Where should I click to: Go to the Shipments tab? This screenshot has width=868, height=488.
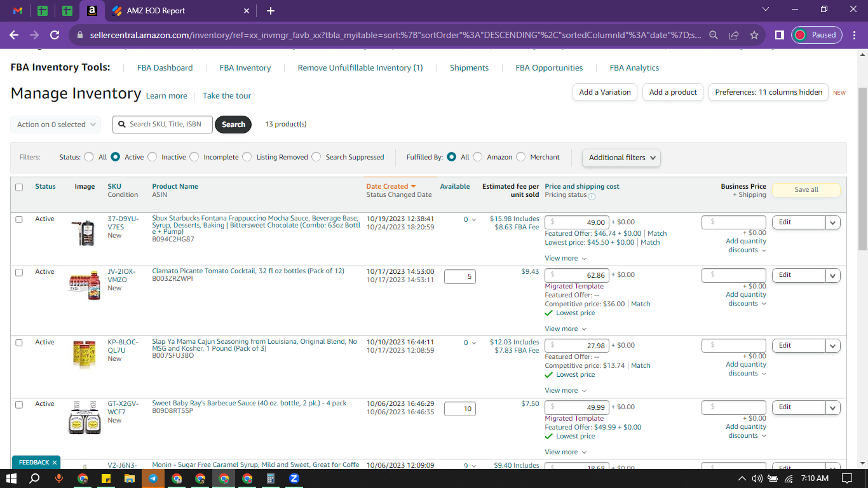[x=469, y=68]
